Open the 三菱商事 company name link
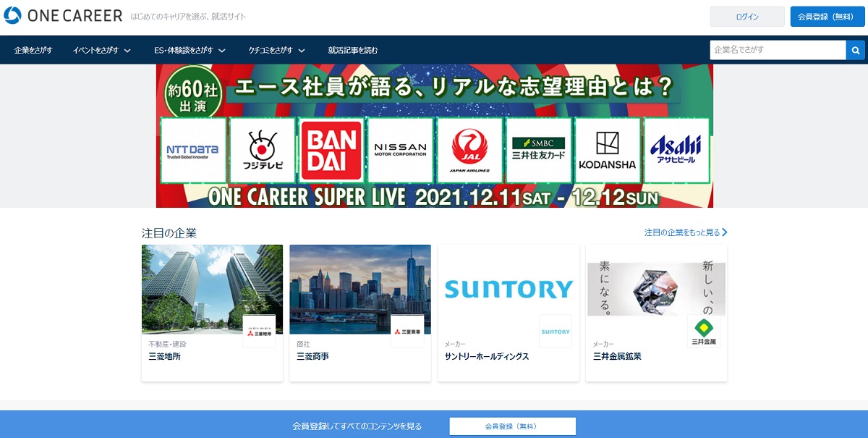 [x=313, y=356]
